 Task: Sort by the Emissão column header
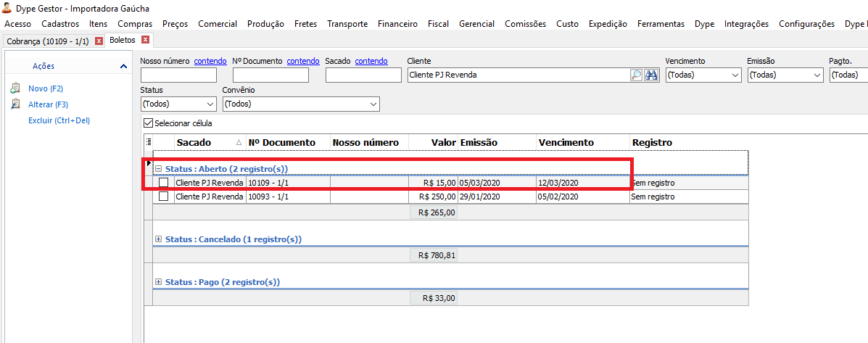pos(497,142)
